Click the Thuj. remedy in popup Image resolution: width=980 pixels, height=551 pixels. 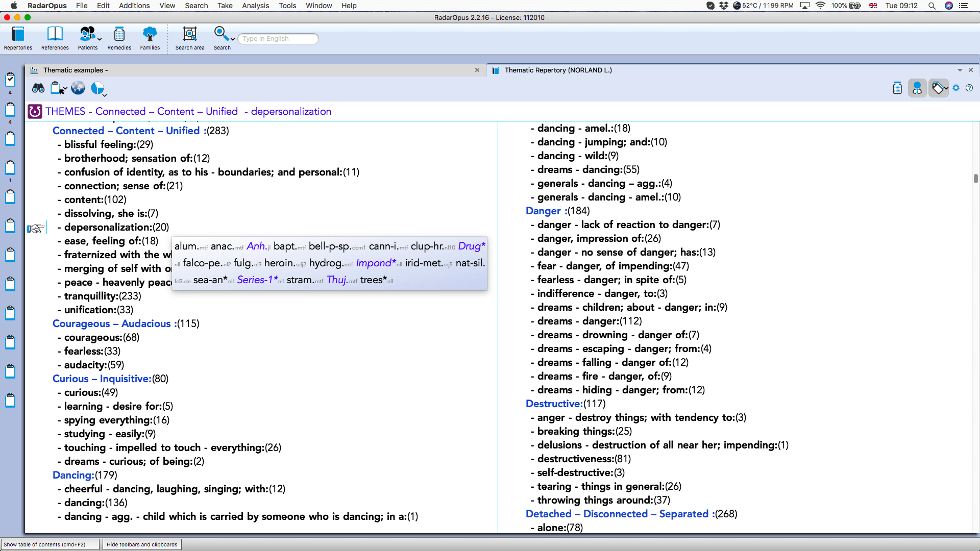[x=337, y=280]
